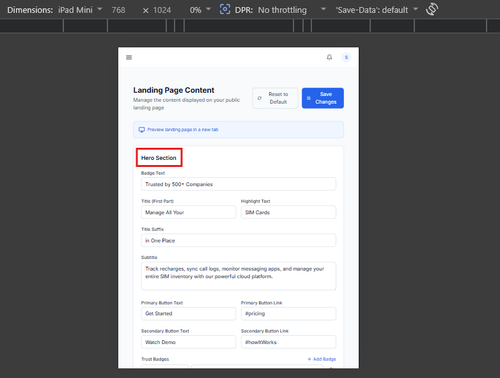Open the Dimensions iPad Mini dropdown
Image resolution: width=500 pixels, height=378 pixels.
click(80, 10)
